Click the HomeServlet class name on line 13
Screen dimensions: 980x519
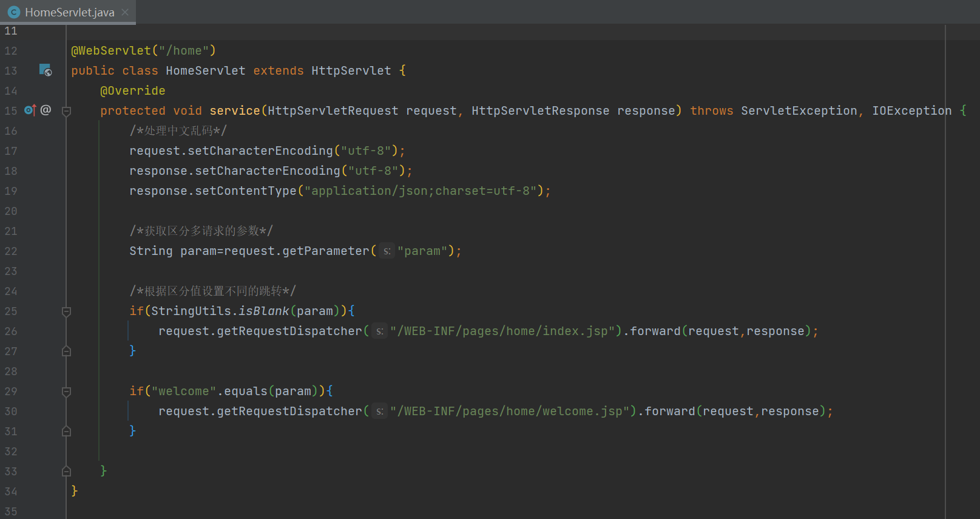pyautogui.click(x=206, y=70)
